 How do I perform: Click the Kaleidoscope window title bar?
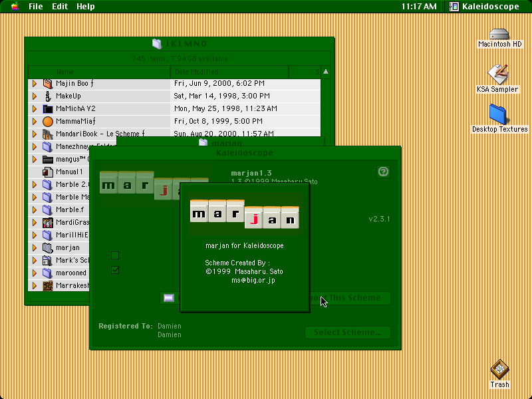(245, 153)
